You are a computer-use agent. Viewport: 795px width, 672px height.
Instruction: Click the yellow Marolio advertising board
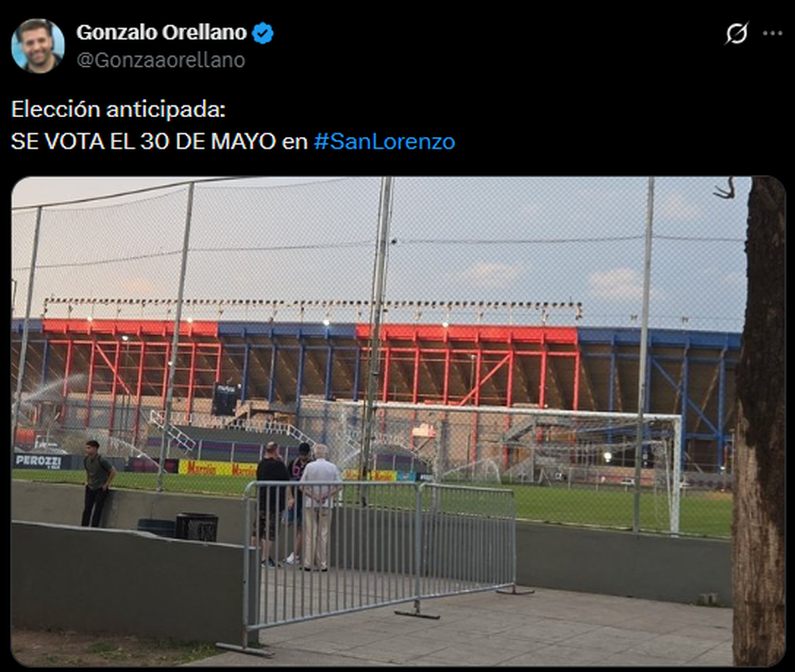(x=217, y=468)
